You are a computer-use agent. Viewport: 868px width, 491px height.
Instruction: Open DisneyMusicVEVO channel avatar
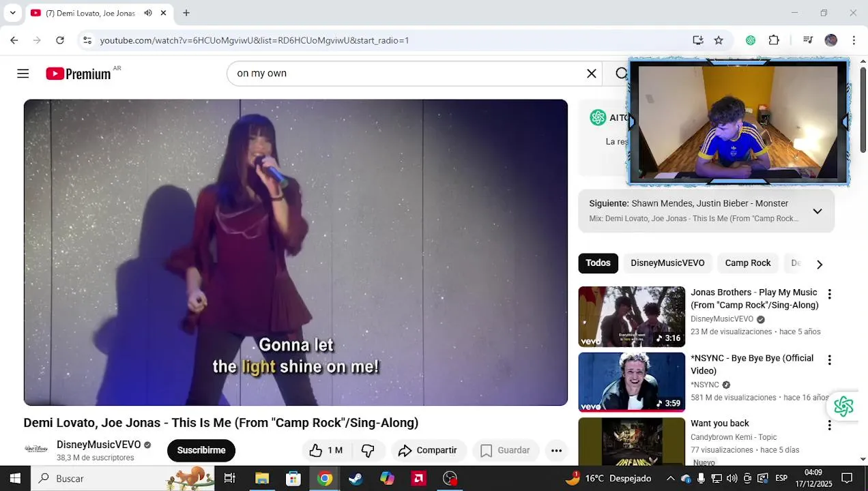[x=36, y=449]
